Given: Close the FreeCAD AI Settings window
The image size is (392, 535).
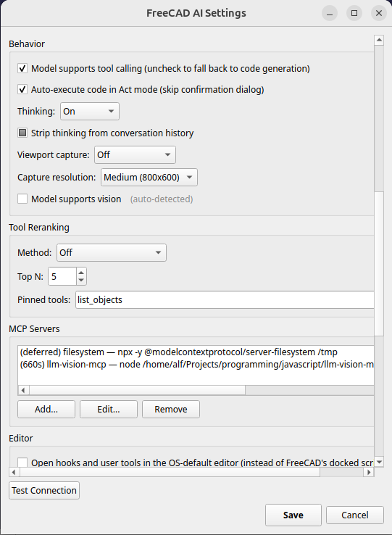Looking at the screenshot, I should (x=379, y=13).
